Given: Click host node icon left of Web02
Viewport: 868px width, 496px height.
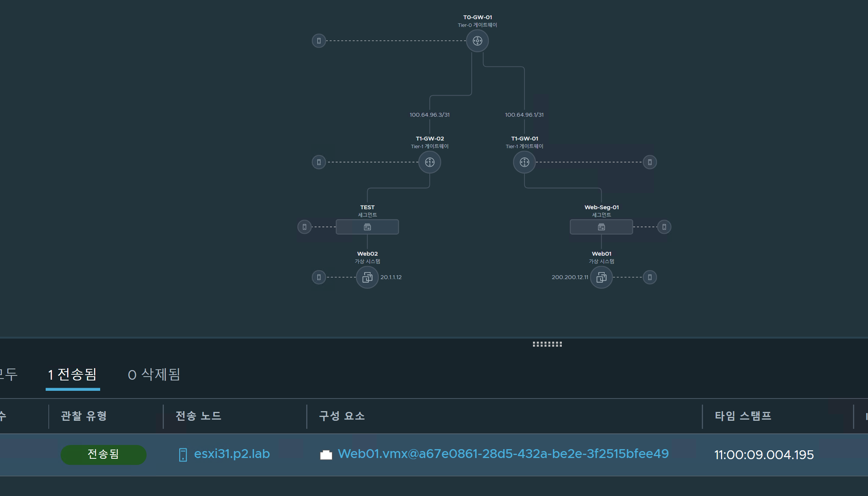Looking at the screenshot, I should click(318, 277).
